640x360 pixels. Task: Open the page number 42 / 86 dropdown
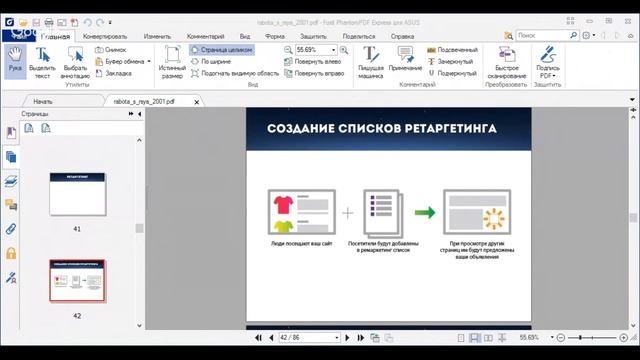click(337, 338)
